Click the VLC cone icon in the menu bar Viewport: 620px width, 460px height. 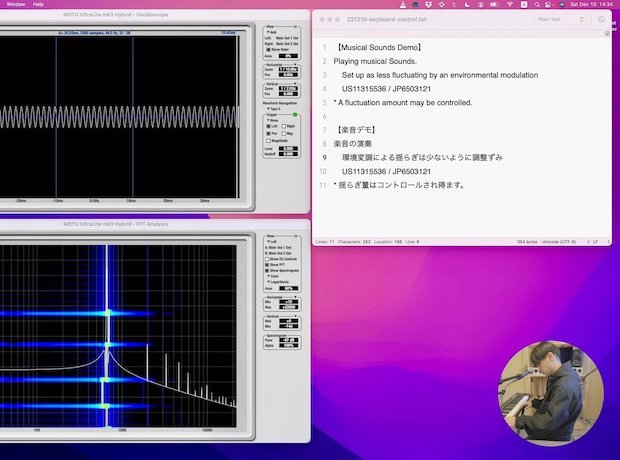pyautogui.click(x=403, y=5)
